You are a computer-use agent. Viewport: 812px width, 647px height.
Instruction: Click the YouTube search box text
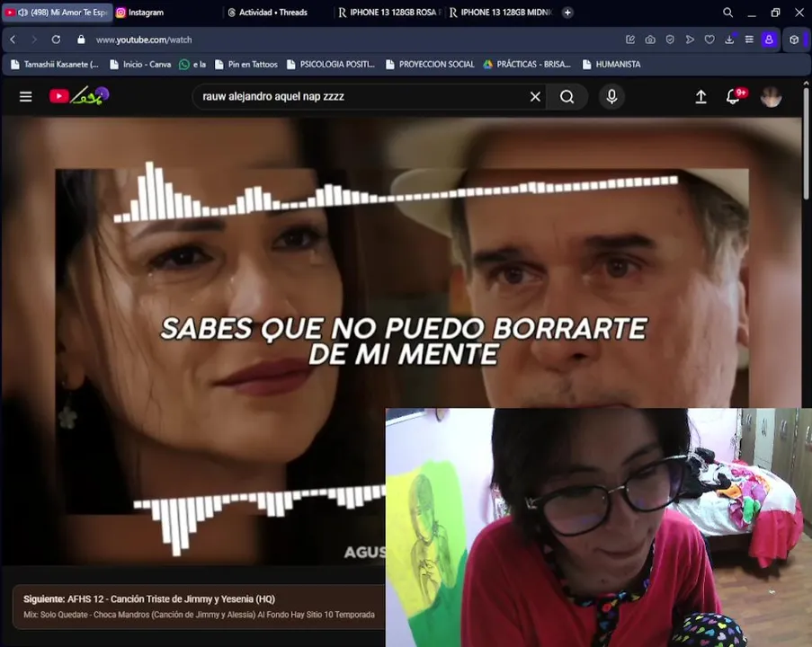coord(272,97)
